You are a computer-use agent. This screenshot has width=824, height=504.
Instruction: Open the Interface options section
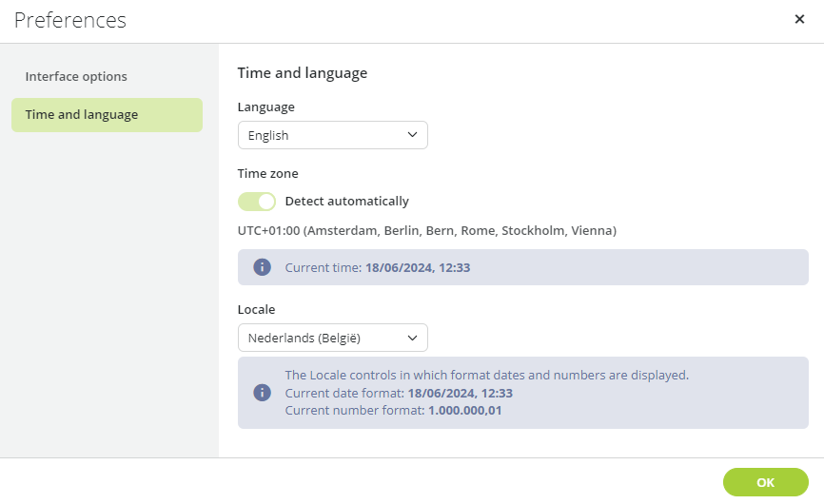pyautogui.click(x=76, y=77)
